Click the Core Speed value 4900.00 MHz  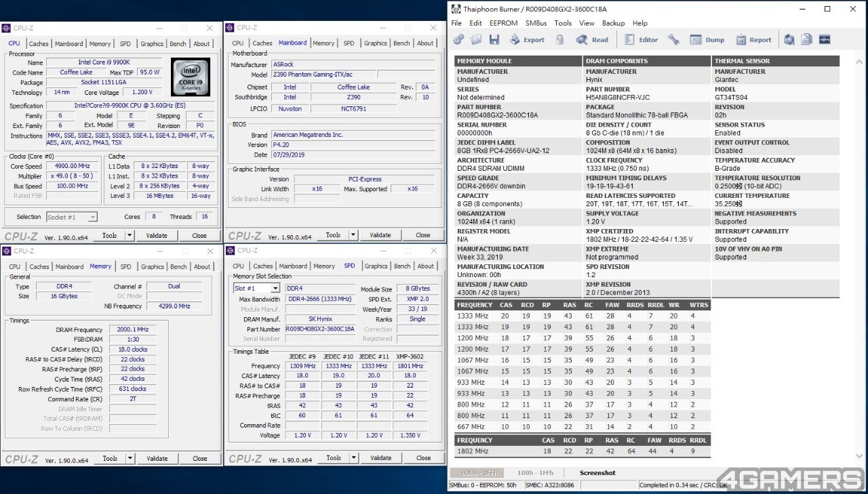(x=74, y=166)
